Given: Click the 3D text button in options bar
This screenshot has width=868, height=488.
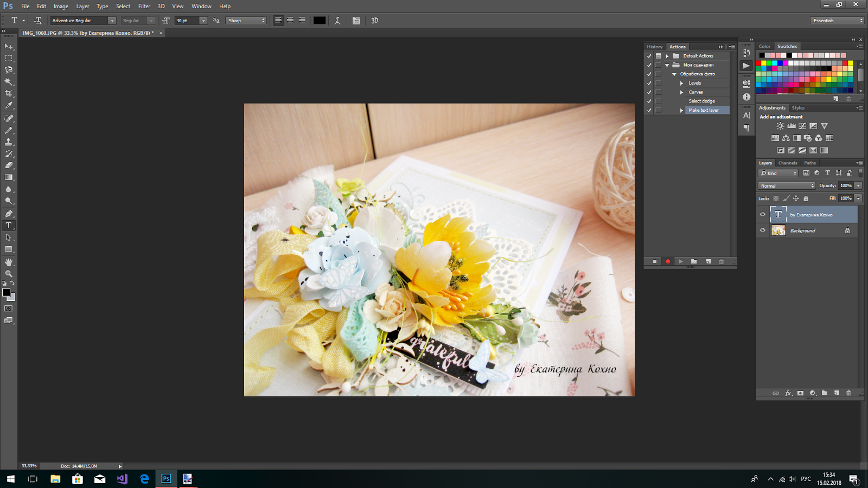Looking at the screenshot, I should 374,21.
